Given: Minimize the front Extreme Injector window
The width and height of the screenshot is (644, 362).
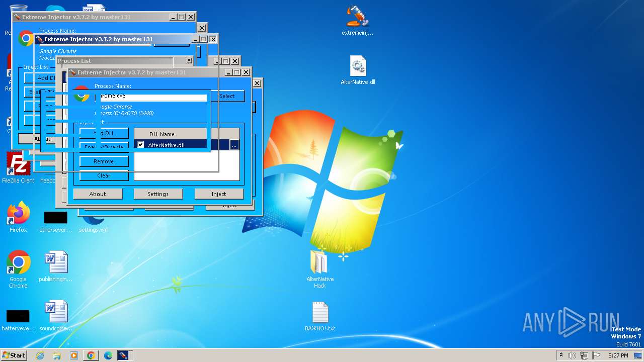Looking at the screenshot, I should (228, 72).
